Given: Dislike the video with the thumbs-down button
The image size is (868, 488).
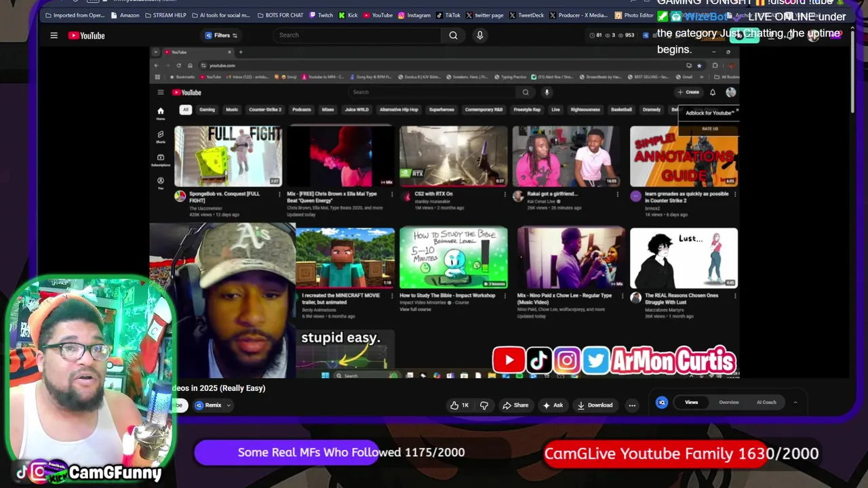Looking at the screenshot, I should pos(484,405).
